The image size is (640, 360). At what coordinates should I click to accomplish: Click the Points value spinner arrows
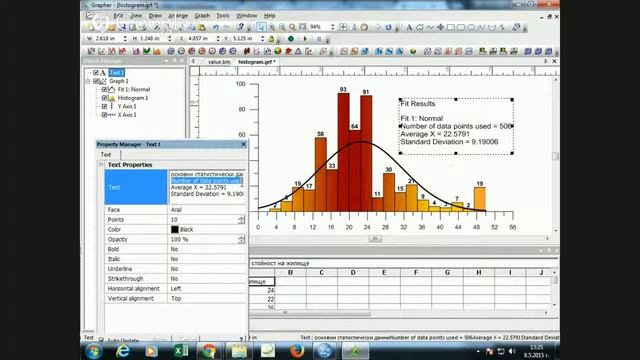[x=241, y=220]
